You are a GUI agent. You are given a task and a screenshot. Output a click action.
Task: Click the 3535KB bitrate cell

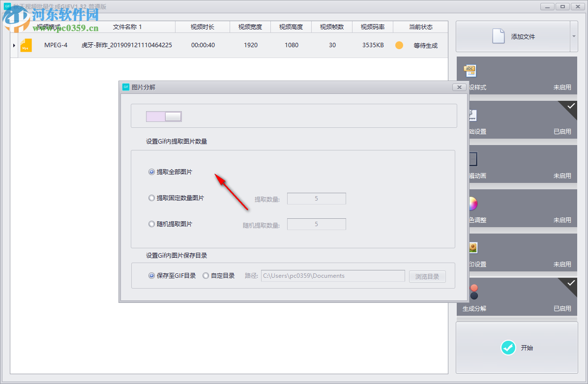click(373, 45)
